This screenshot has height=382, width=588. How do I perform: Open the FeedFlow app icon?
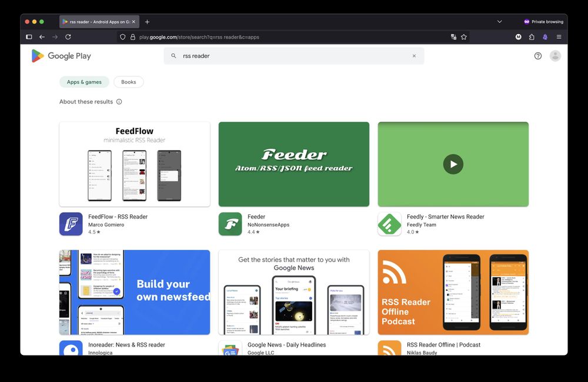[71, 224]
